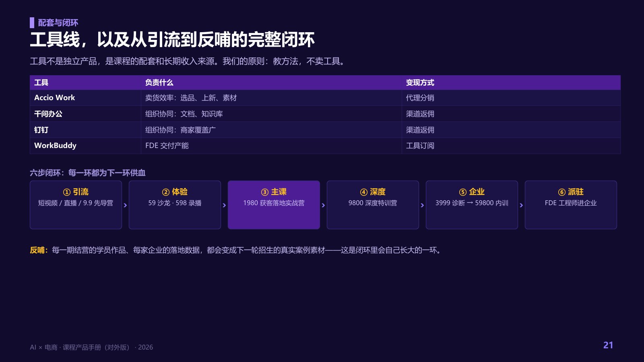This screenshot has width=644, height=362.
Task: Click the chevron after the 企业 card
Action: pyautogui.click(x=521, y=205)
